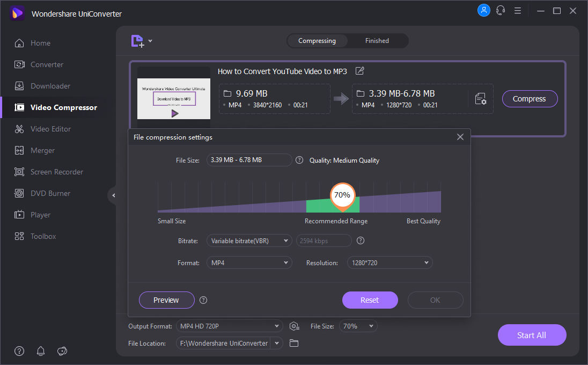Image resolution: width=588 pixels, height=365 pixels.
Task: Click the File Size range input field
Action: 249,160
